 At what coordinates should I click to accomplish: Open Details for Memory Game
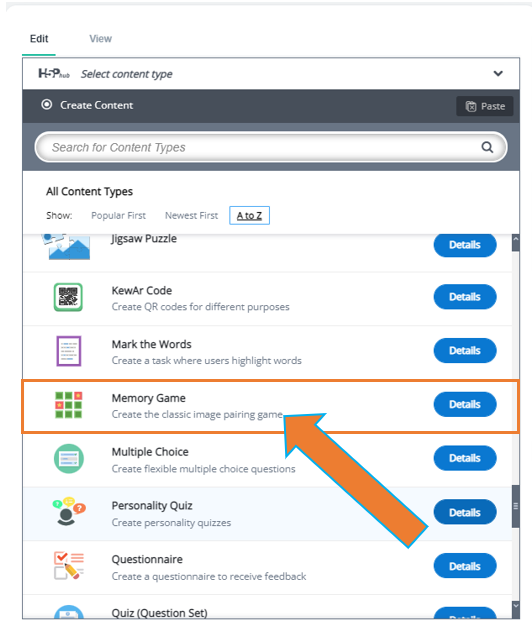(465, 404)
